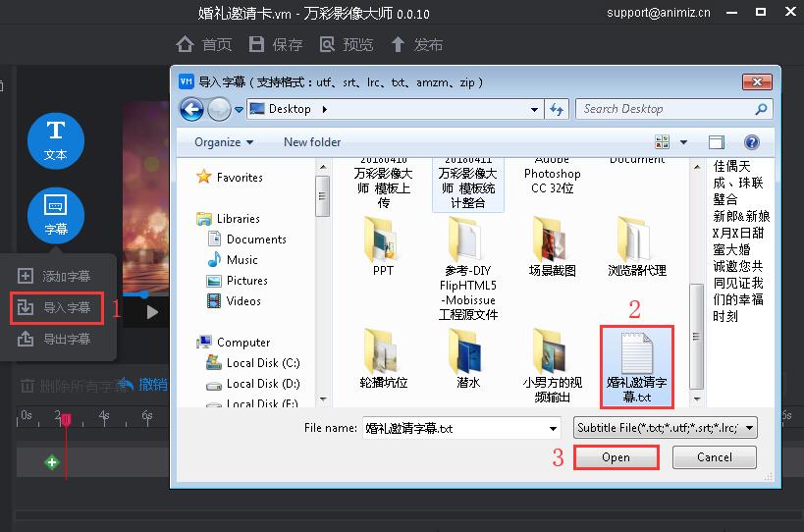This screenshot has width=804, height=532.
Task: Play the video preview
Action: [x=152, y=311]
